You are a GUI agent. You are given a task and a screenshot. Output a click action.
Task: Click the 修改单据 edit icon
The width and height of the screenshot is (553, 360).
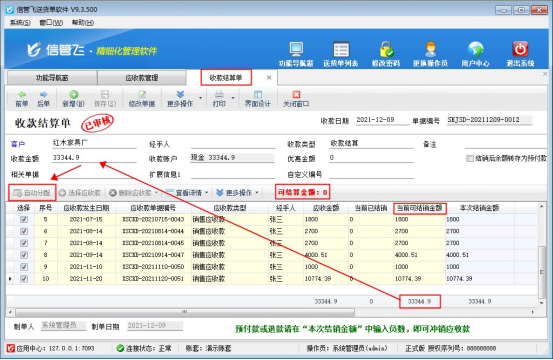pyautogui.click(x=142, y=94)
